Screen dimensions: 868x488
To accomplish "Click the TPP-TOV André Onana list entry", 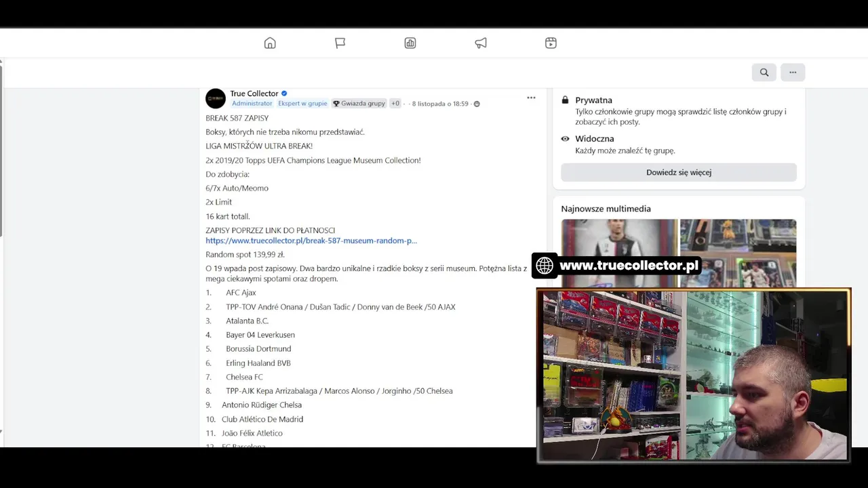I will (x=340, y=307).
